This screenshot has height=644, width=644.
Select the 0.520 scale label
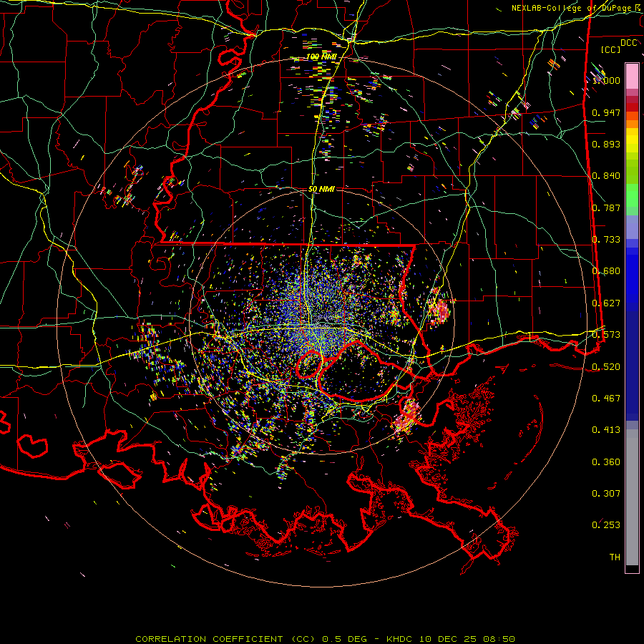(606, 367)
